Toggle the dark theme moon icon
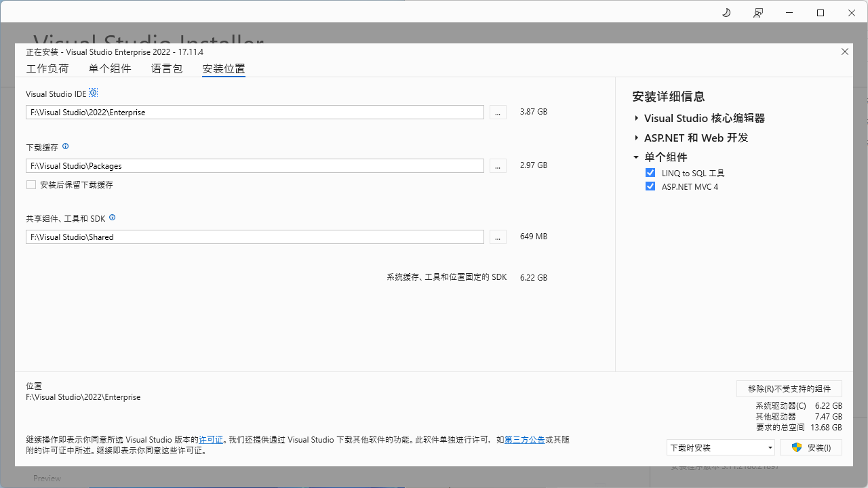868x488 pixels. (726, 13)
